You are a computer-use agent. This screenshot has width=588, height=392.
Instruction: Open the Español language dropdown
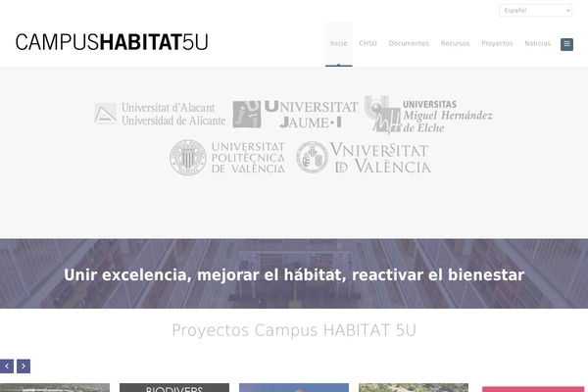[535, 11]
